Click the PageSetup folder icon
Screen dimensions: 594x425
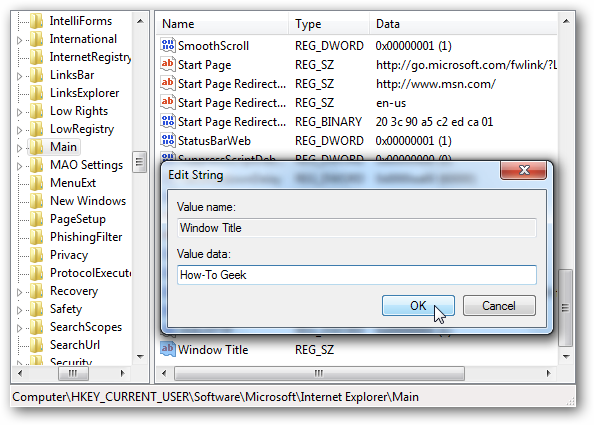[36, 219]
